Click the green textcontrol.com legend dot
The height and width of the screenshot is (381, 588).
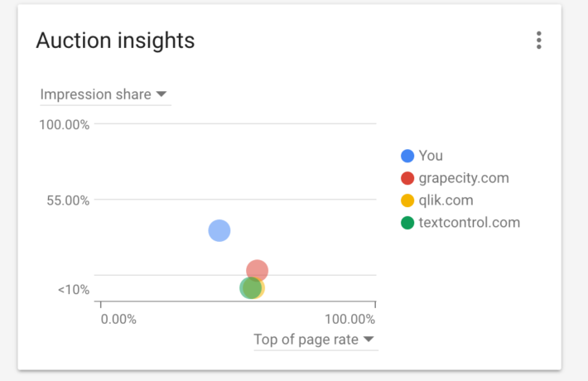[x=407, y=223]
